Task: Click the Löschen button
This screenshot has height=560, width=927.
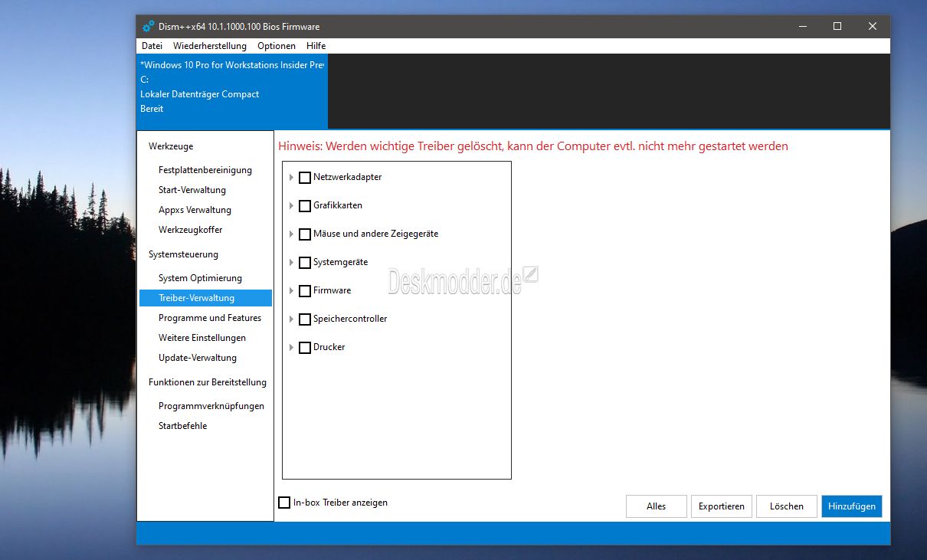Action: tap(787, 506)
